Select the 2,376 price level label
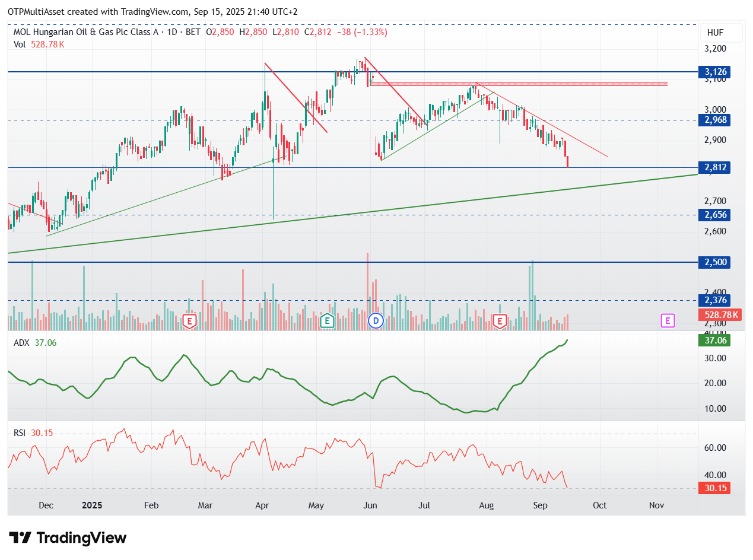 [715, 300]
